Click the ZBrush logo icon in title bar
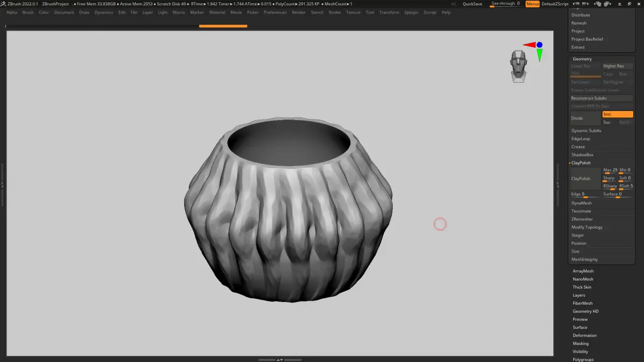The width and height of the screenshot is (644, 362). pos(4,4)
